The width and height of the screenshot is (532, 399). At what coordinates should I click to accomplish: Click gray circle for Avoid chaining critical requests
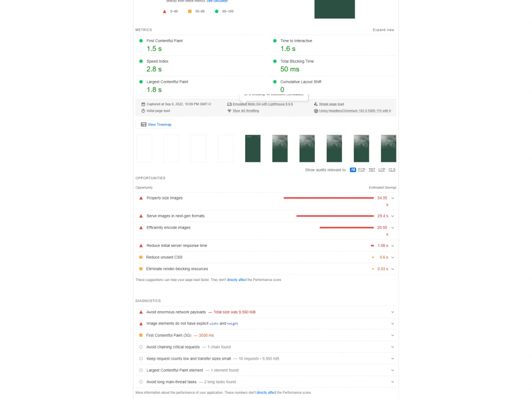pos(141,347)
